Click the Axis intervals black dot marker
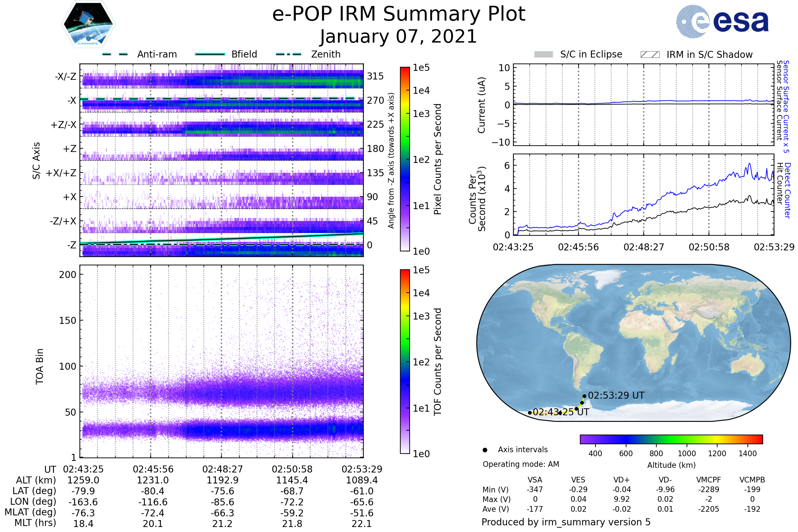The image size is (798, 532). coord(485,450)
